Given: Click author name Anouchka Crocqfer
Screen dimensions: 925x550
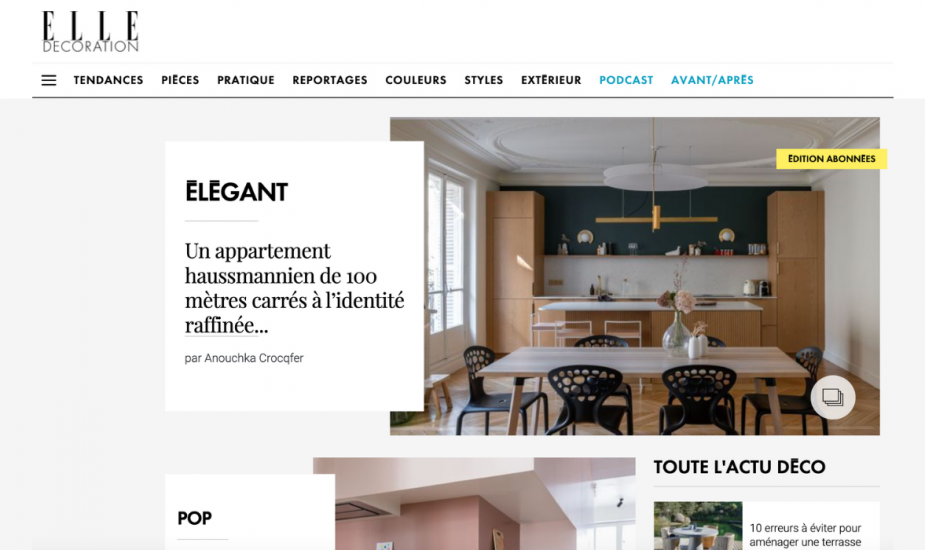Looking at the screenshot, I should pos(254,358).
